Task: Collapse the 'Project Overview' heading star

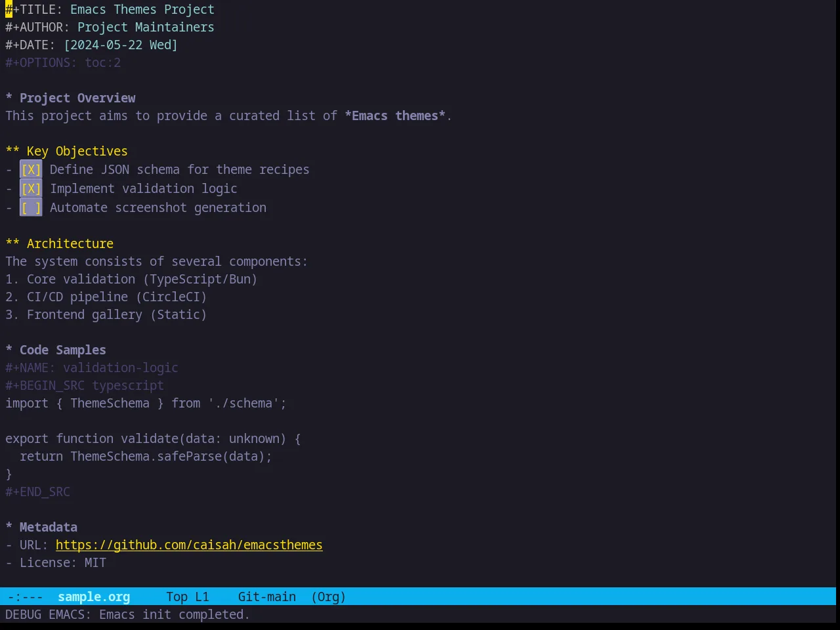Action: [x=9, y=98]
